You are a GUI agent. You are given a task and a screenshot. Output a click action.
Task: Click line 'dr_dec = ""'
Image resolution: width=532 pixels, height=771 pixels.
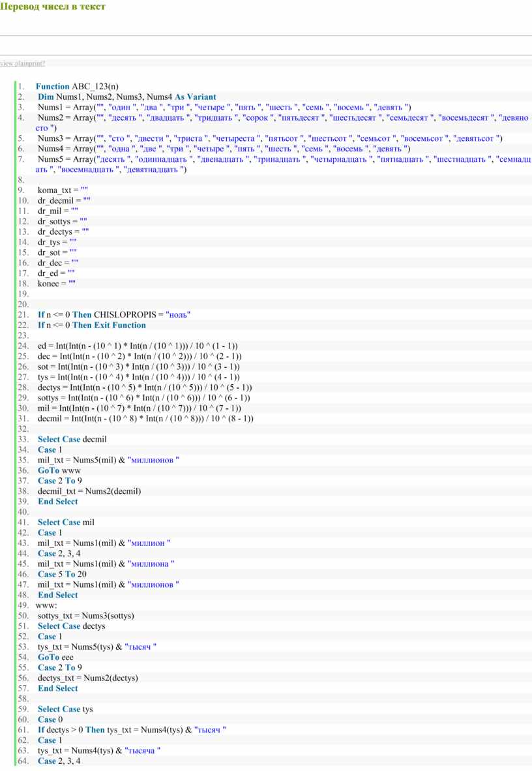coord(58,263)
